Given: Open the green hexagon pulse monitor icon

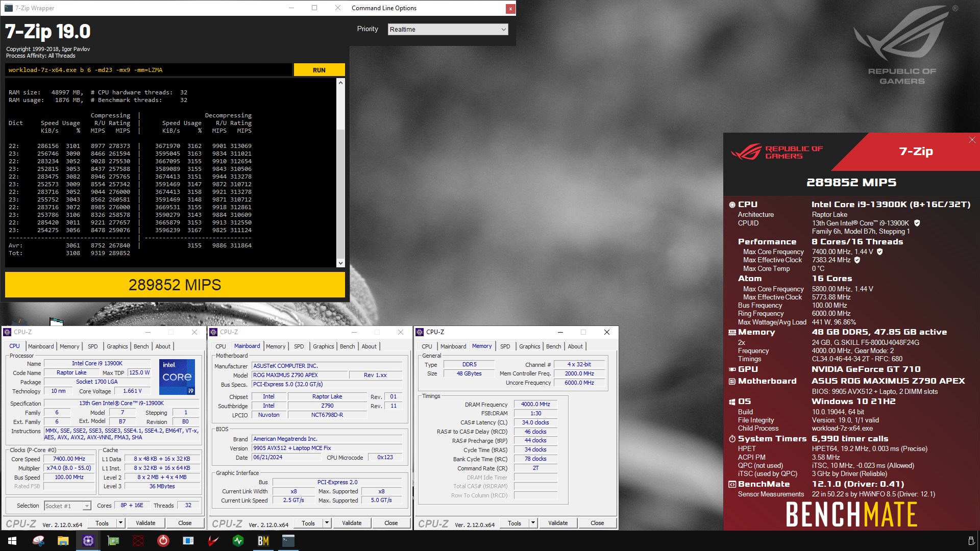Looking at the screenshot, I should pos(238,541).
